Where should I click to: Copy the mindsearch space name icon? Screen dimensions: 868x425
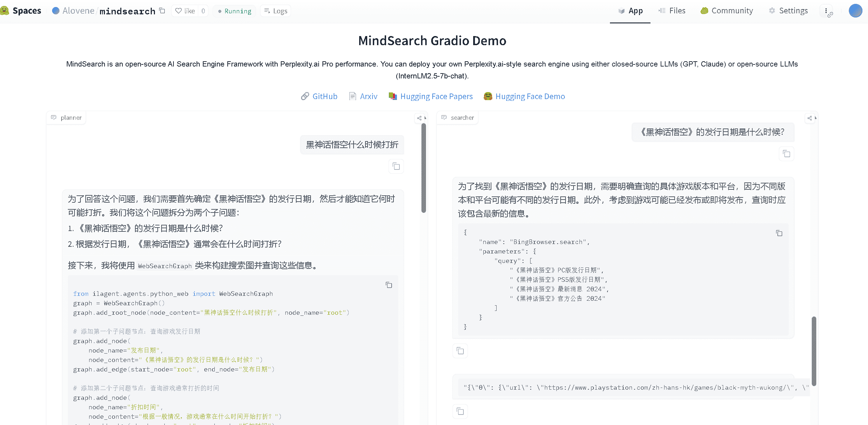coord(162,11)
